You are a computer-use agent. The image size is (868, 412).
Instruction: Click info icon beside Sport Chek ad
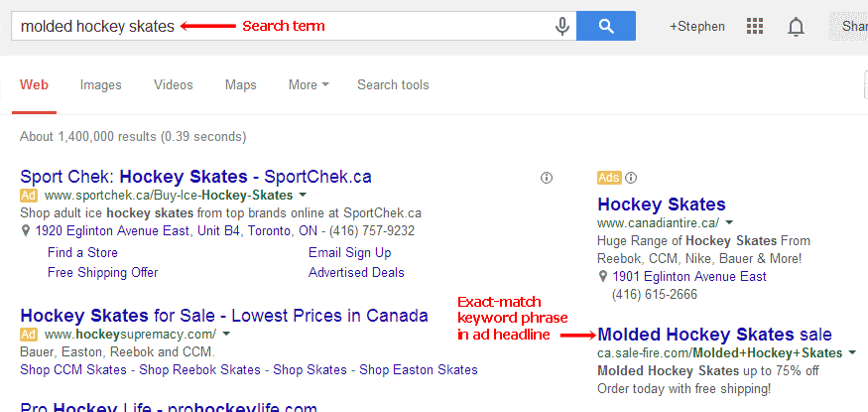pos(547,178)
